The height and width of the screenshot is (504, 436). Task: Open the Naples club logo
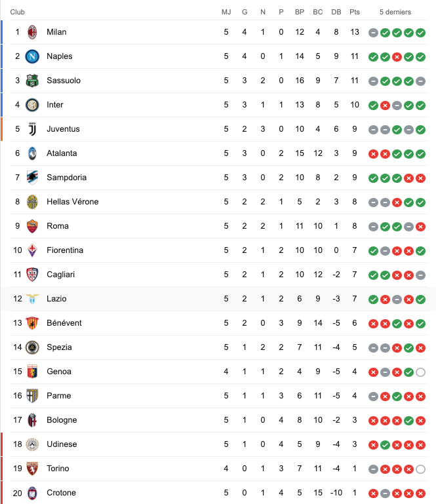[x=32, y=56]
